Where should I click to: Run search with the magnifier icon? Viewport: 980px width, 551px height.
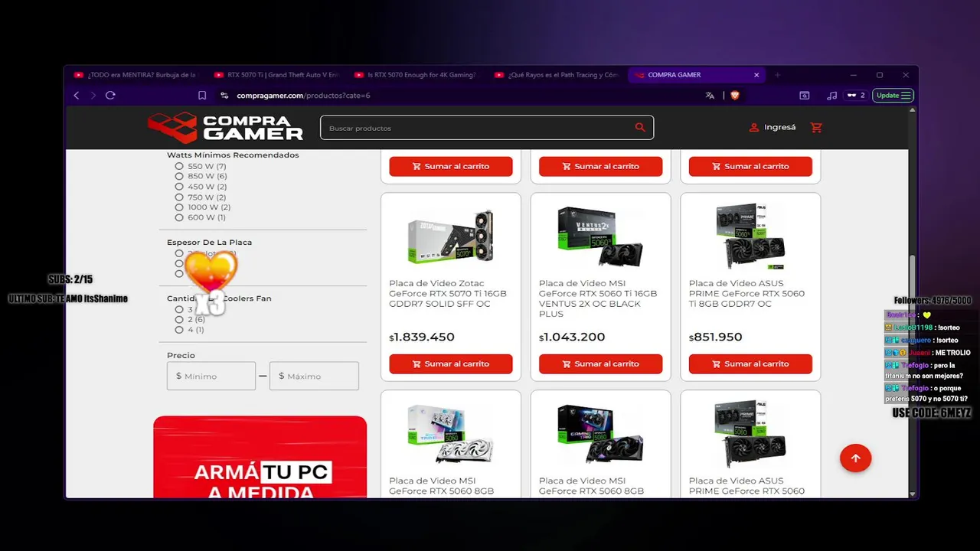(640, 128)
